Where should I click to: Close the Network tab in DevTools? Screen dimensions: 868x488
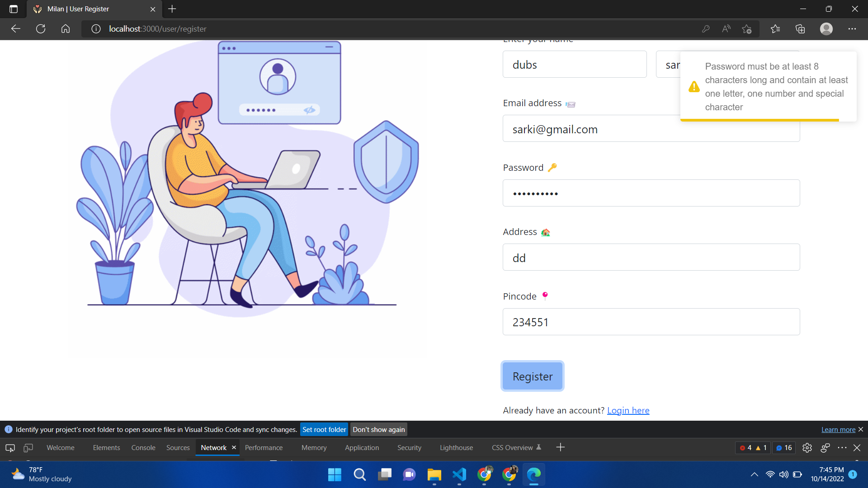click(234, 447)
